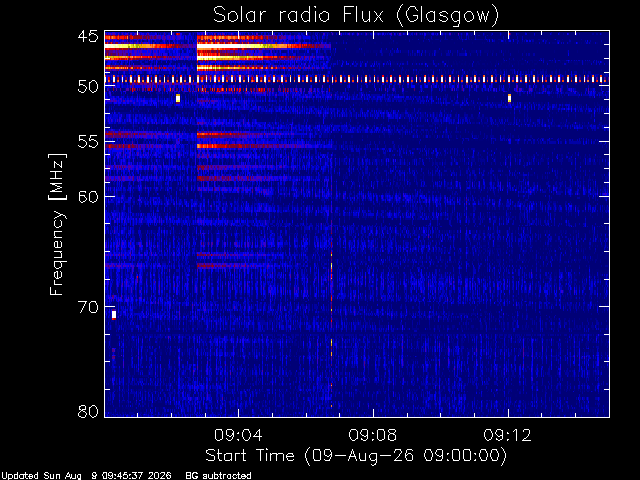This screenshot has width=640, height=480.
Task: Click the 55 MHz frequency label
Action: (88, 142)
